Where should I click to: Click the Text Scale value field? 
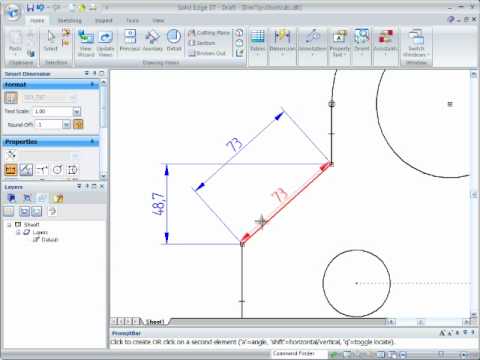click(53, 111)
